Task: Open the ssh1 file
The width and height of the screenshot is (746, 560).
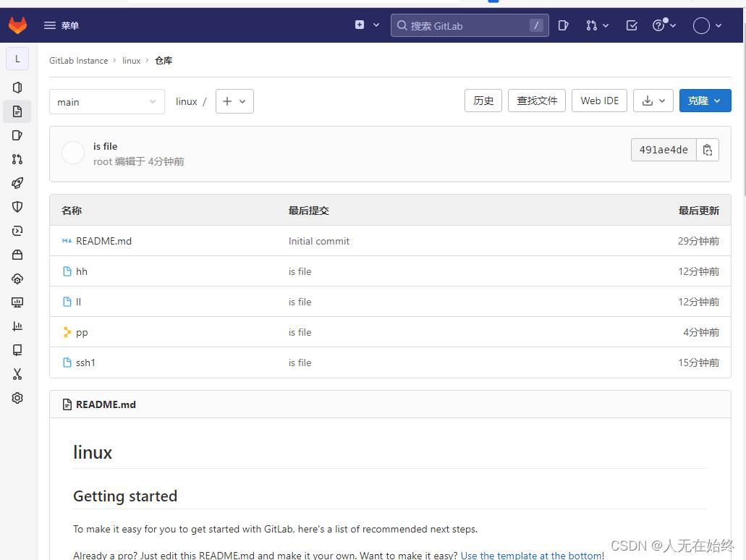Action: tap(85, 363)
